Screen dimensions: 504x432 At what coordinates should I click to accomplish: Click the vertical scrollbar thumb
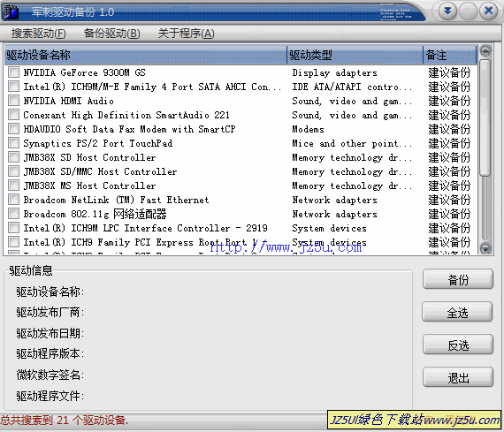[485, 117]
